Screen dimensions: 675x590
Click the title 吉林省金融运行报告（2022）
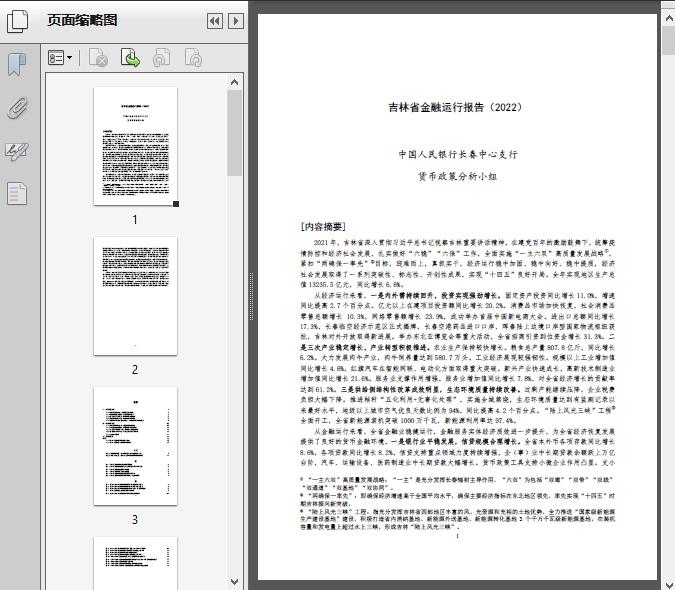[455, 107]
